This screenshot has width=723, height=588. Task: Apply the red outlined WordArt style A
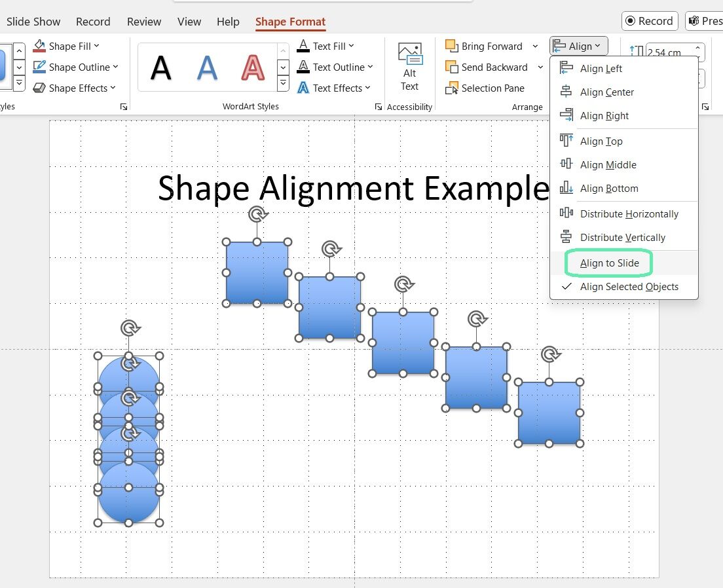[253, 68]
